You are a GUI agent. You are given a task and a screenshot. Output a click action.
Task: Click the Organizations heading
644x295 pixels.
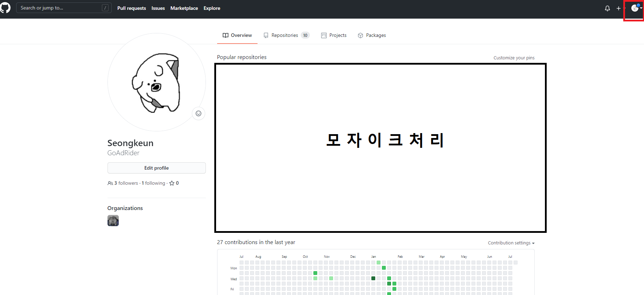click(125, 208)
